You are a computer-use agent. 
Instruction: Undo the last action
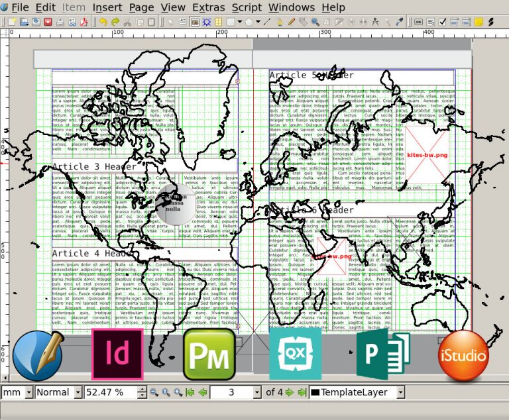point(103,22)
